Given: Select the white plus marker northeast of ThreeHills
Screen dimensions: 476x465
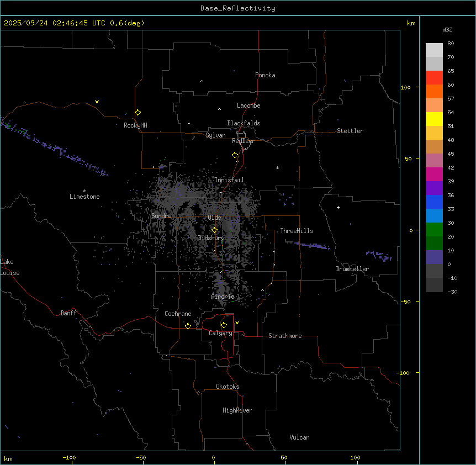Looking at the screenshot, I should point(338,207).
